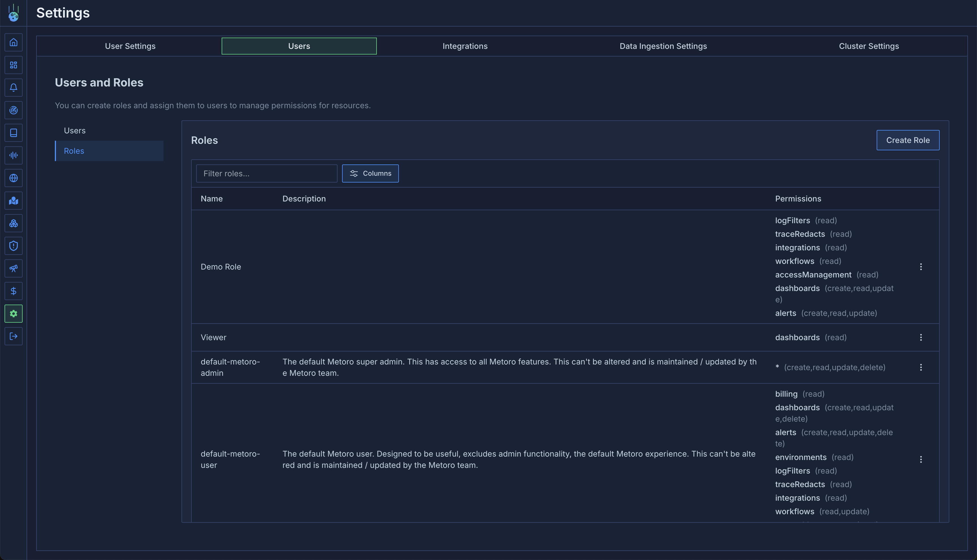Open the Home icon in sidebar
This screenshot has width=977, height=560.
click(x=14, y=42)
